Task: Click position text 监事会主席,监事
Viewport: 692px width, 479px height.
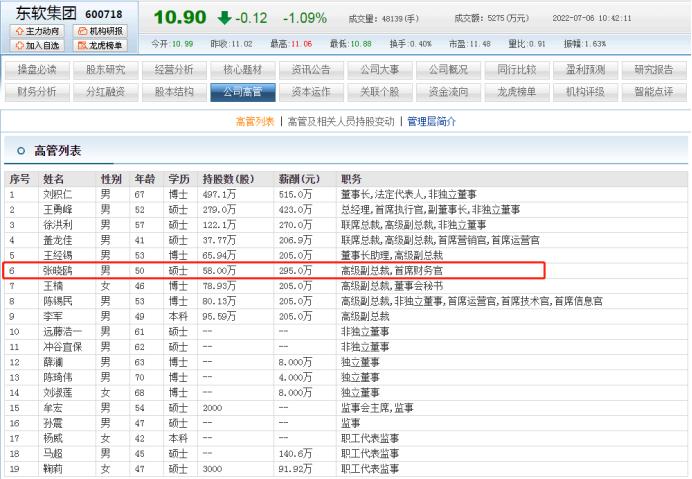Action: tap(377, 408)
